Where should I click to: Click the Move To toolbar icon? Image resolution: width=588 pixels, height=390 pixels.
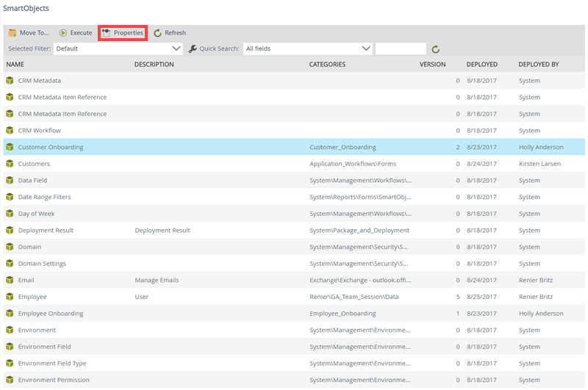(12, 33)
